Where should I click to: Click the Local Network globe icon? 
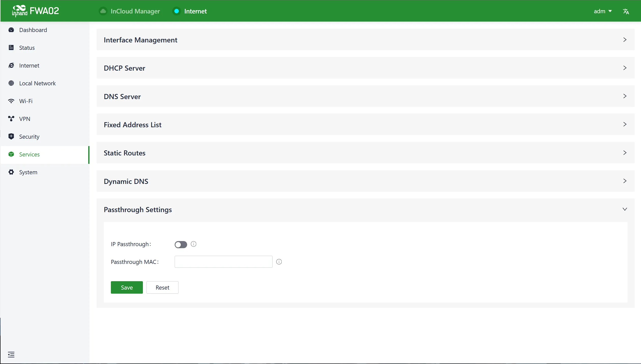(11, 83)
